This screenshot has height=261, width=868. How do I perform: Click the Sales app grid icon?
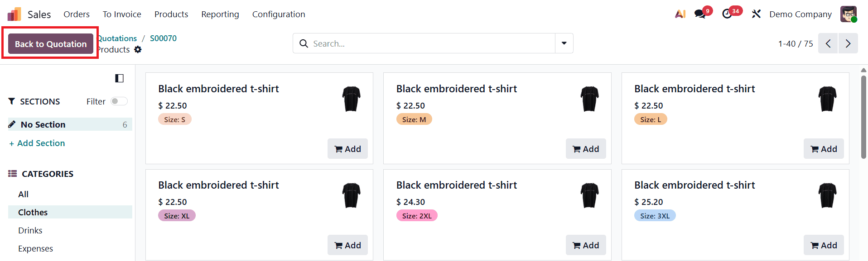tap(14, 14)
